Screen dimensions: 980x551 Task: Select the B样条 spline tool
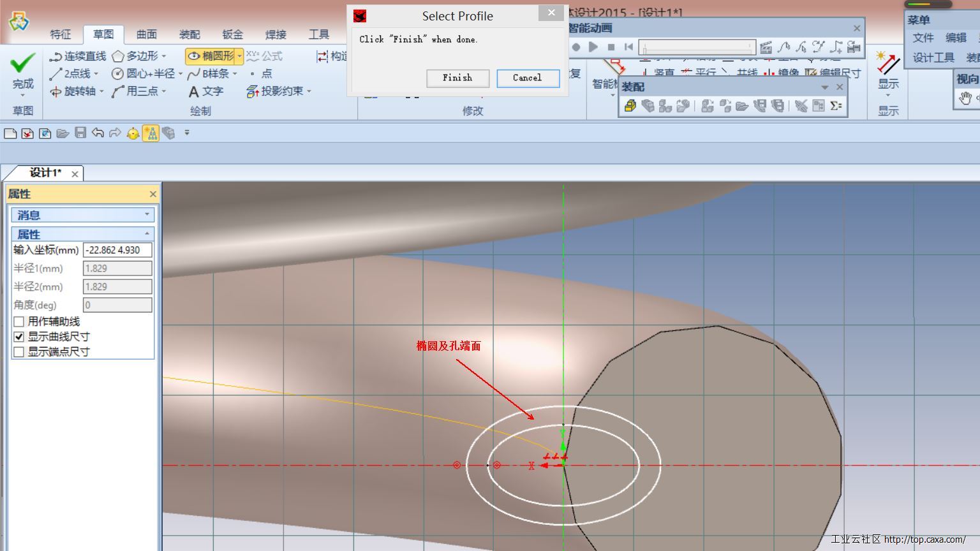[208, 73]
